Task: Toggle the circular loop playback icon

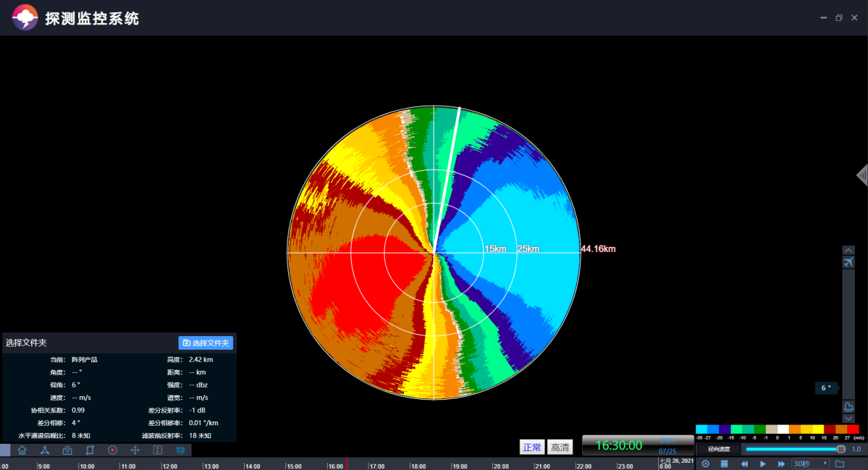Action: point(706,463)
